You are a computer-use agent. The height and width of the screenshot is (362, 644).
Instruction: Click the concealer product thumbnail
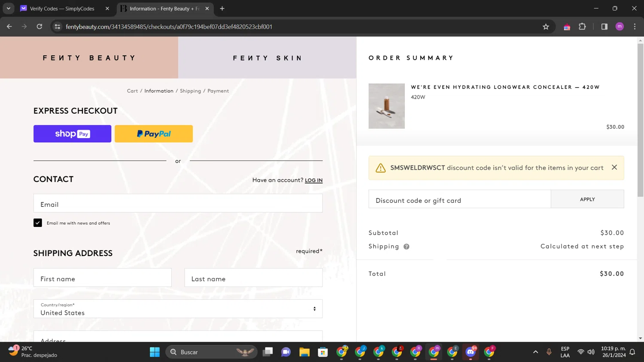coord(386,106)
